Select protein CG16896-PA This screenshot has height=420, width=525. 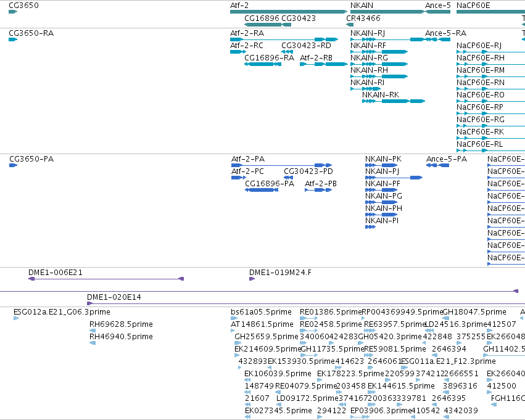coord(270,184)
